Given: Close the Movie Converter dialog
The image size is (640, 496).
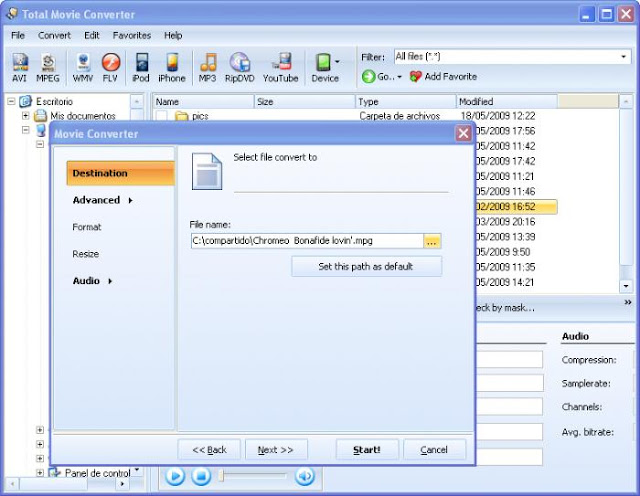Looking at the screenshot, I should click(x=463, y=133).
